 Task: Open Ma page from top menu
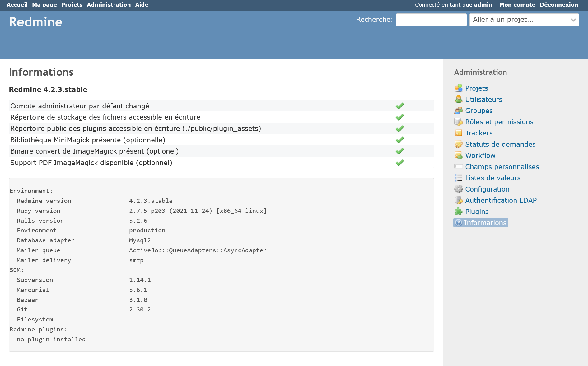click(x=44, y=5)
